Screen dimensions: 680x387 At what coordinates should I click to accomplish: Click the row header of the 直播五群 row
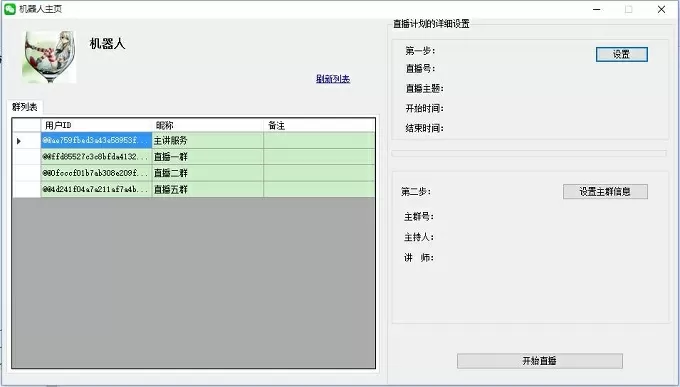pyautogui.click(x=26, y=190)
